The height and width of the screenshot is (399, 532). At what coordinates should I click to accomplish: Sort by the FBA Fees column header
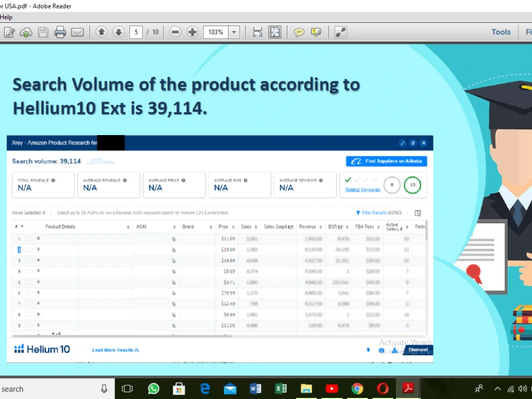pyautogui.click(x=367, y=227)
